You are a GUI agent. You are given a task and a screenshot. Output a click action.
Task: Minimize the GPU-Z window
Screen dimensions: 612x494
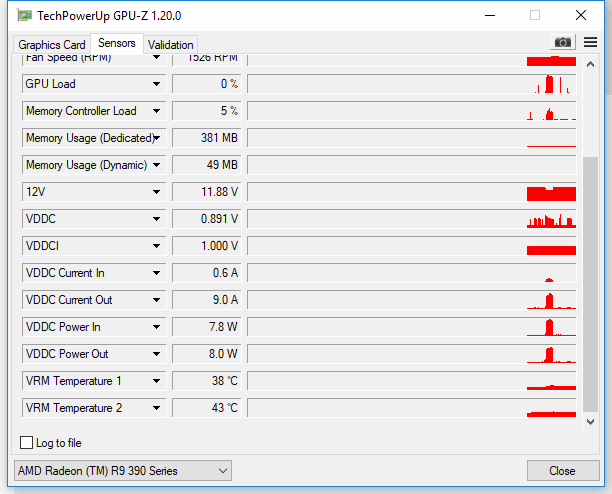(x=490, y=16)
